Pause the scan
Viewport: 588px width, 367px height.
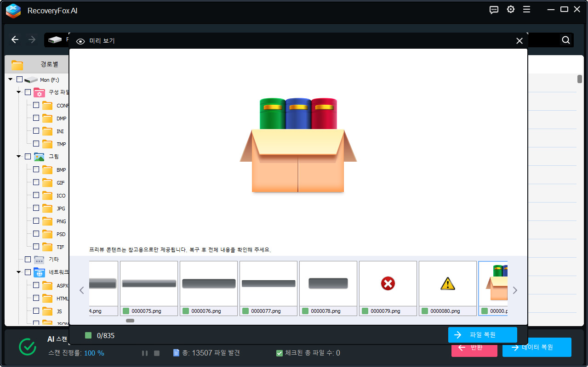145,353
